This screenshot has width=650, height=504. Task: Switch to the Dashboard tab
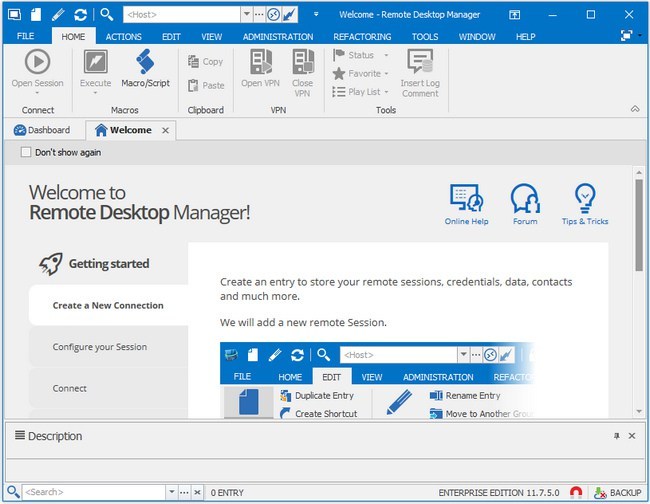pos(42,130)
